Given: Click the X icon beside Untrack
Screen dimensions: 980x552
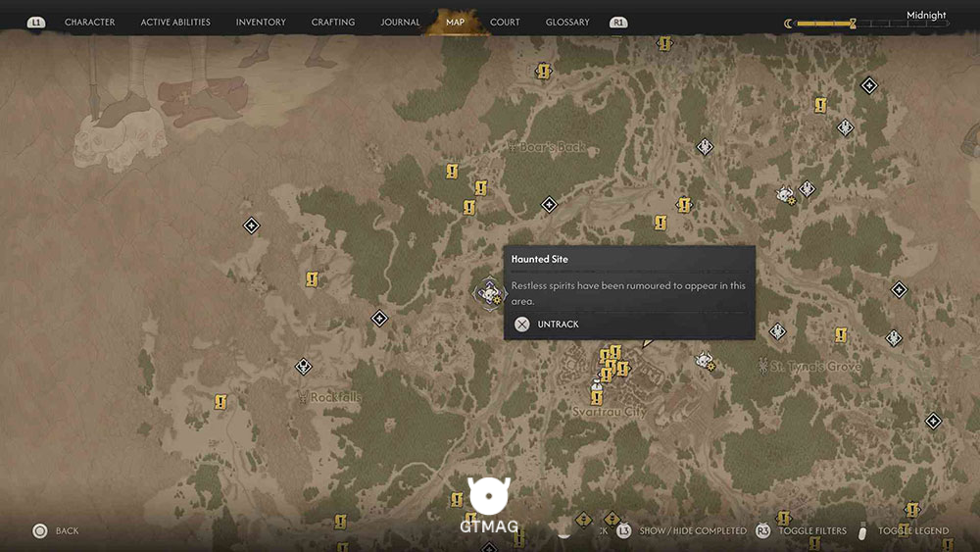Looking at the screenshot, I should (522, 324).
